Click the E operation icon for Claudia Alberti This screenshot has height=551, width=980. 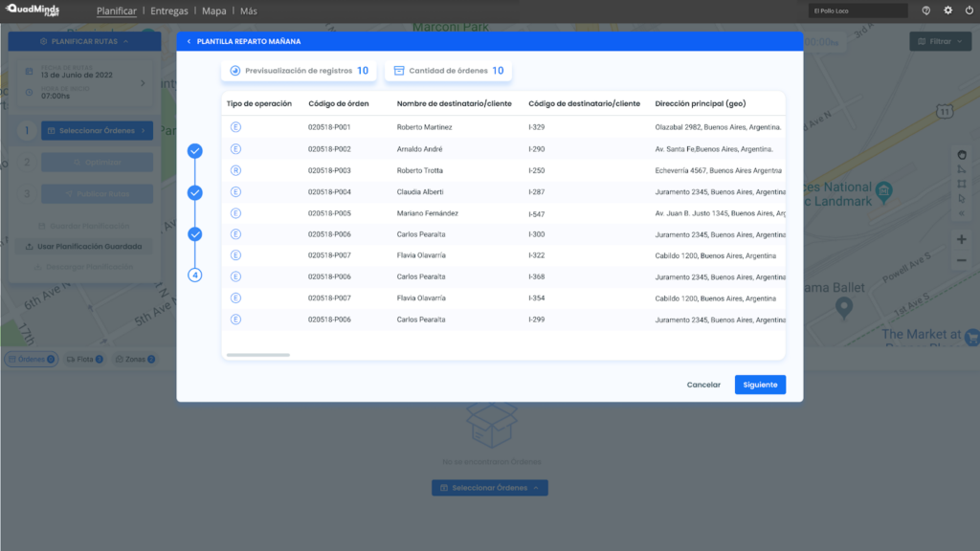[235, 191]
